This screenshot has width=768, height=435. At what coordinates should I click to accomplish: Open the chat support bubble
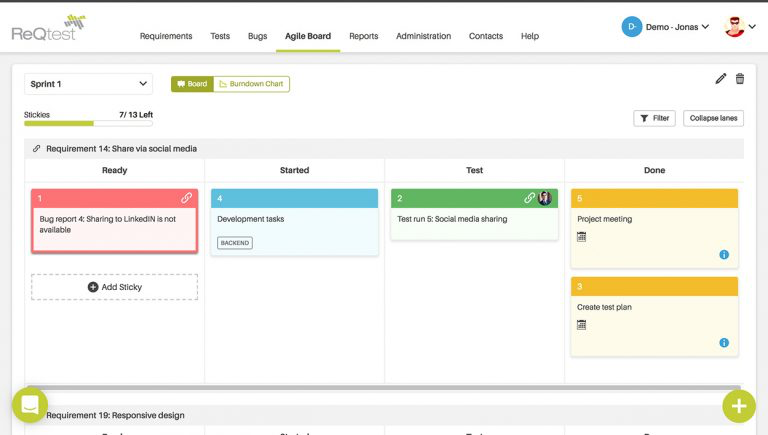(x=30, y=405)
